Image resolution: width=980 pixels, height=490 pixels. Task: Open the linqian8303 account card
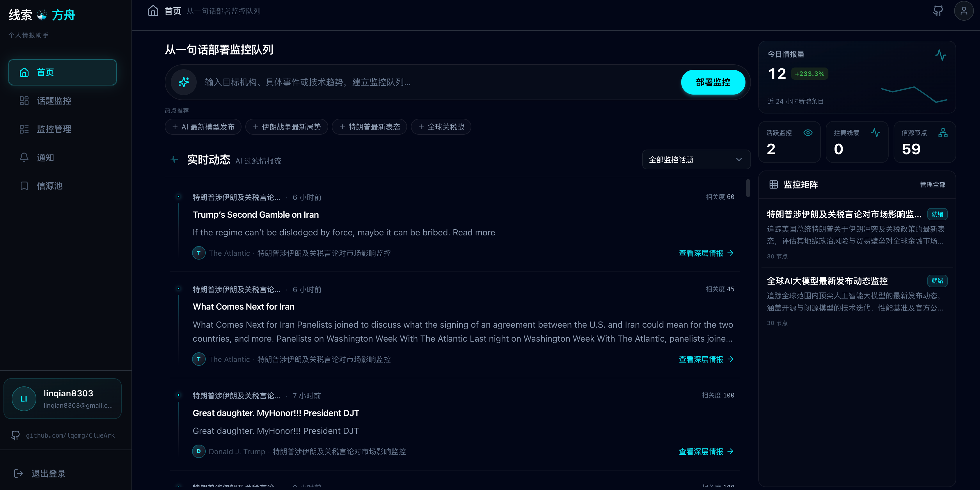pos(62,399)
